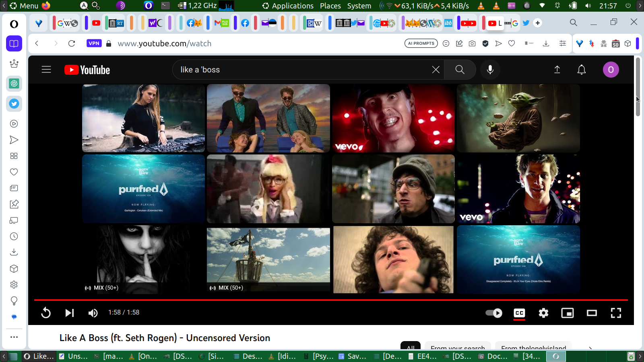Enable miniplayer mode
The image size is (644, 362).
click(x=568, y=313)
